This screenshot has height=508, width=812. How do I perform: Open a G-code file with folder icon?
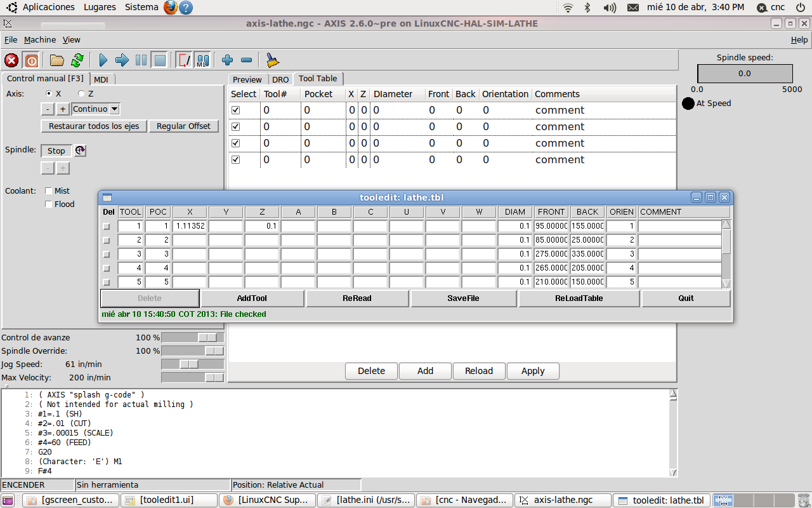point(57,60)
